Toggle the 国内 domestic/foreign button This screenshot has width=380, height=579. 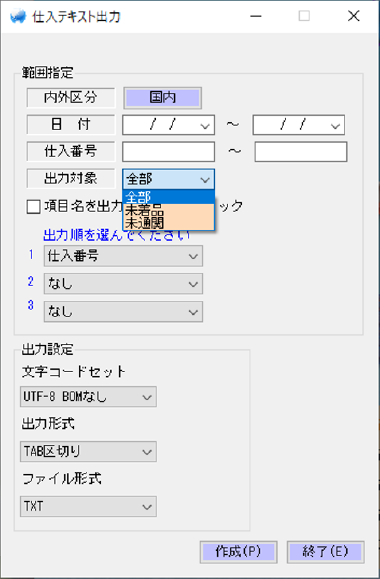(x=162, y=98)
